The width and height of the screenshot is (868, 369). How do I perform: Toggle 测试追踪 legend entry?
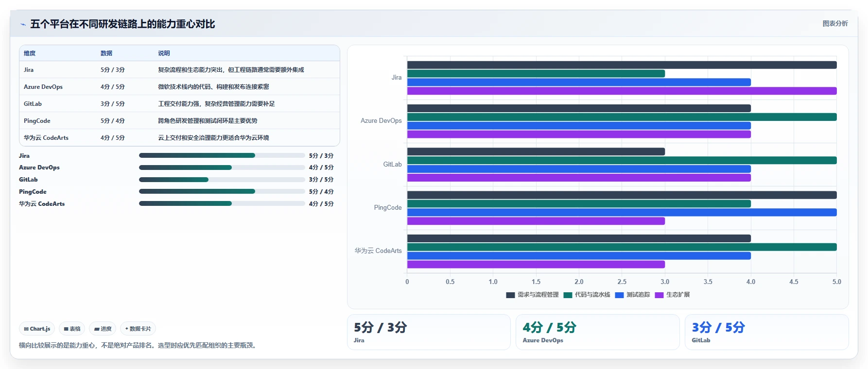[632, 295]
